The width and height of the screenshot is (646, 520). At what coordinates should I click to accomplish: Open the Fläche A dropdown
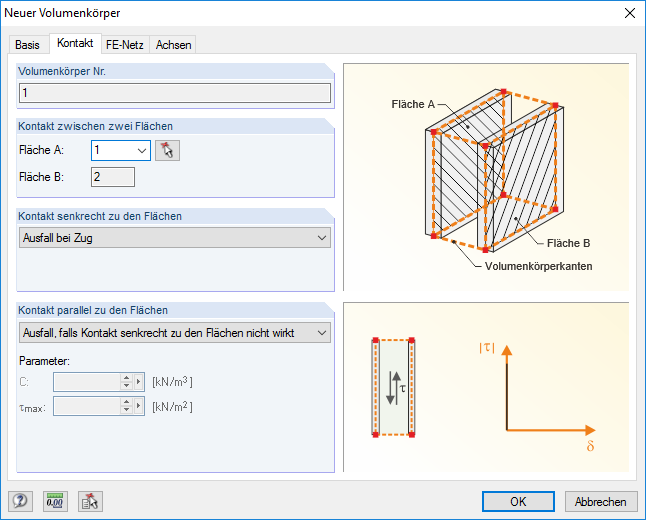pyautogui.click(x=139, y=151)
